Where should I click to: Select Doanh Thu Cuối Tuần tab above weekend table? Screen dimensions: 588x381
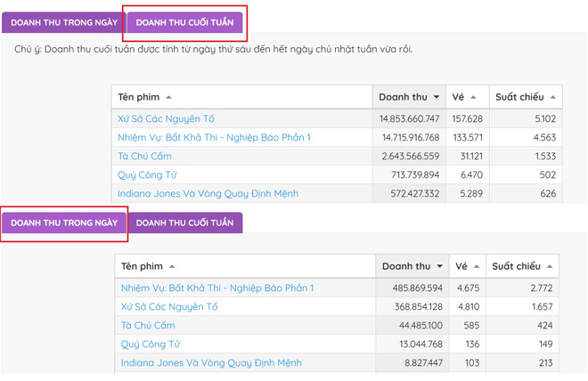pyautogui.click(x=184, y=22)
